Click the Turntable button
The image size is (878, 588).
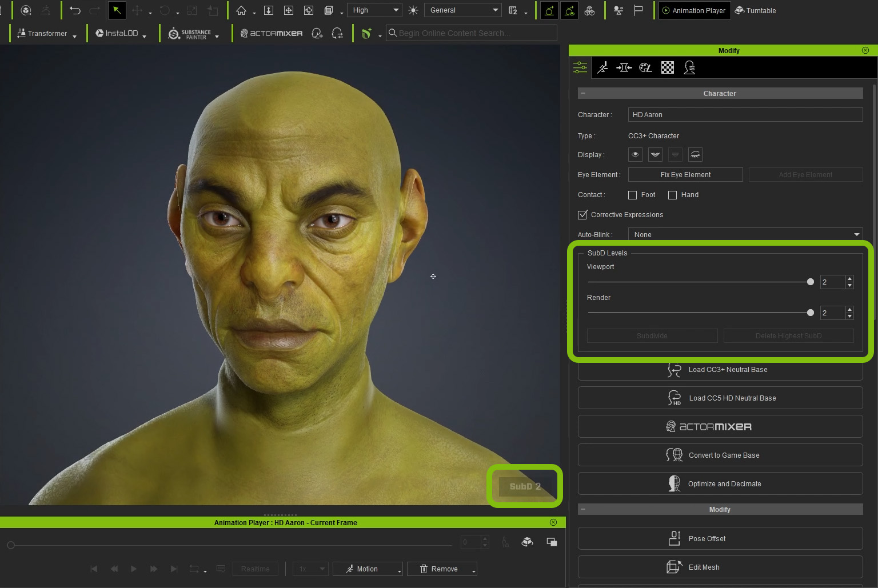tap(755, 10)
